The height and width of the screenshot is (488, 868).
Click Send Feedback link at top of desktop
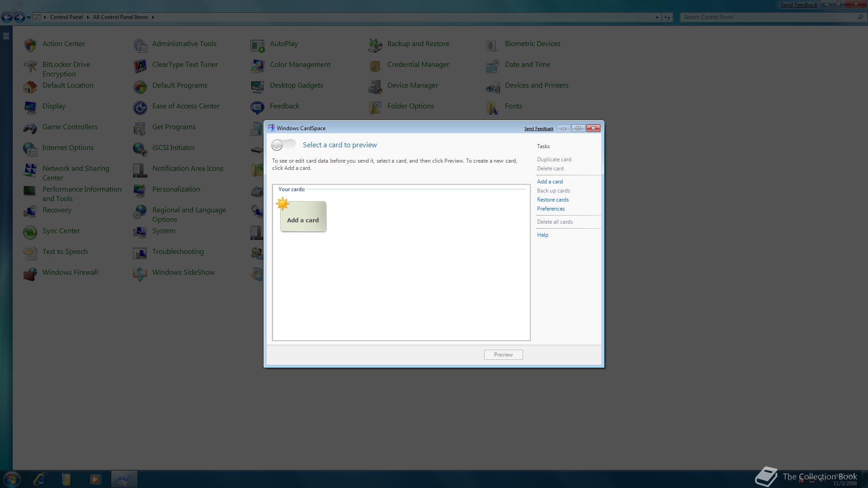click(799, 5)
